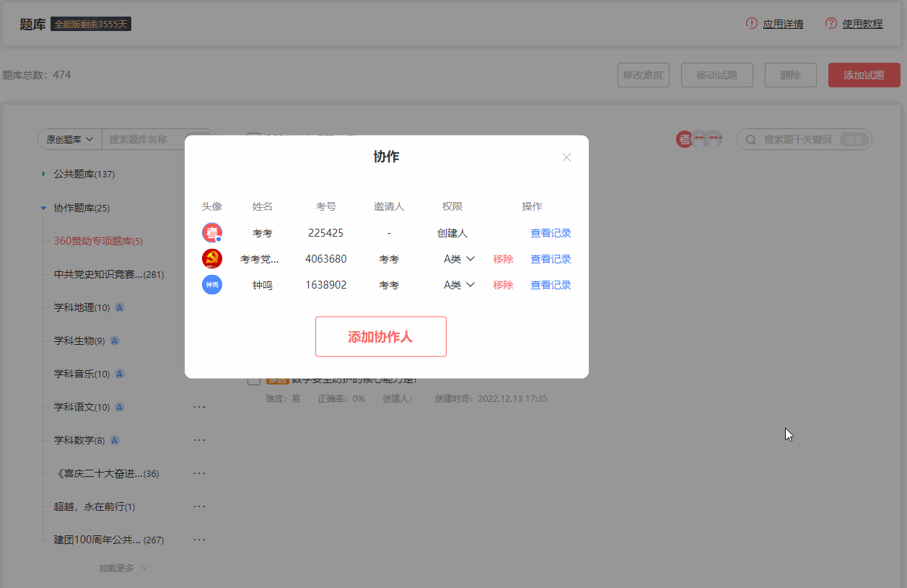907x588 pixels.
Task: Click the 添加协作人 button
Action: [x=380, y=337]
